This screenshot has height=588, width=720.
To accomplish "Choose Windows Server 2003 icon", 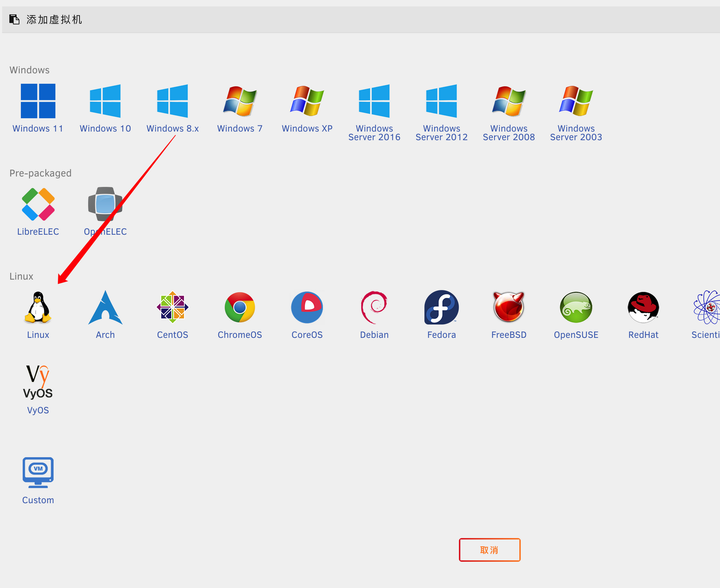I will 576,101.
